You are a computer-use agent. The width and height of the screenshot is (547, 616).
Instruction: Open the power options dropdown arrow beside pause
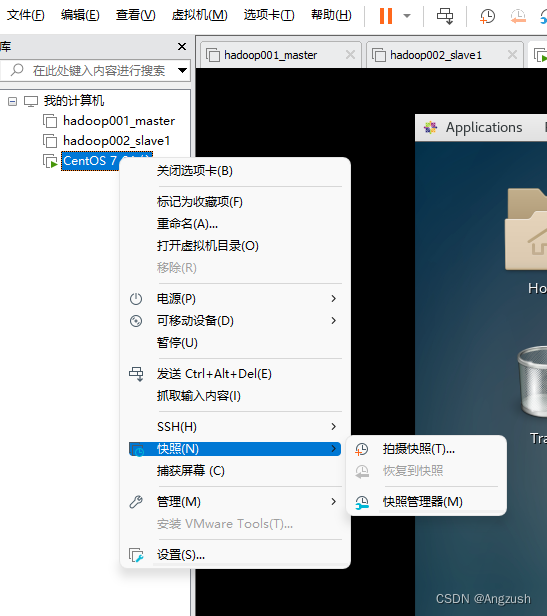click(x=407, y=16)
